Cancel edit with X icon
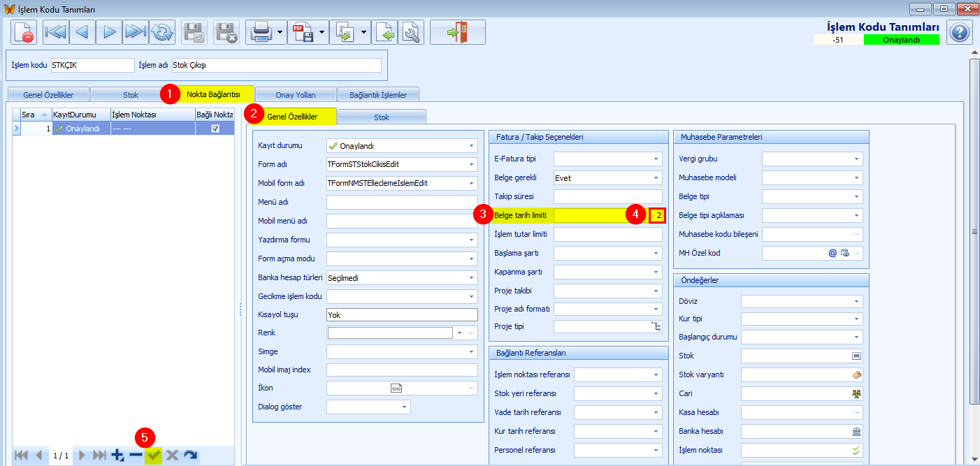 coord(172,456)
